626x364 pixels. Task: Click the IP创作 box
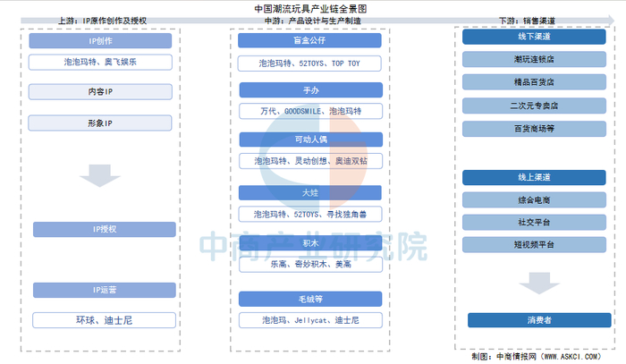pos(100,41)
